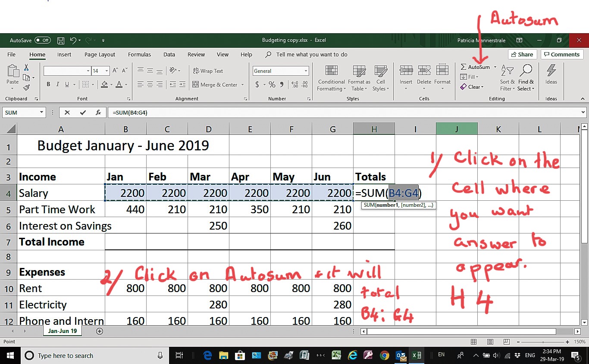Screen dimensions: 589x364
Task: Click the Find & Select magnifier icon
Action: (526, 71)
